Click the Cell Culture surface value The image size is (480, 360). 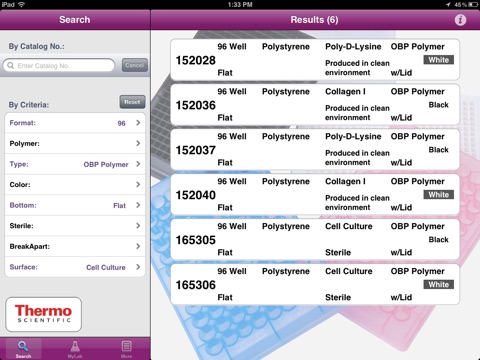(106, 267)
